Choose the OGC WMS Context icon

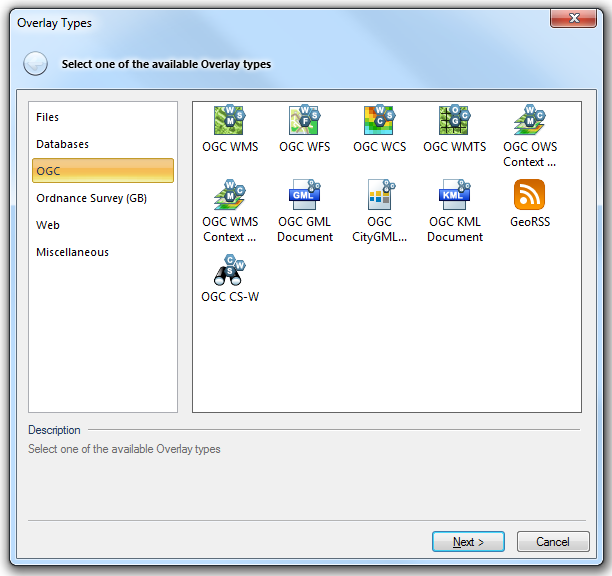click(x=230, y=195)
